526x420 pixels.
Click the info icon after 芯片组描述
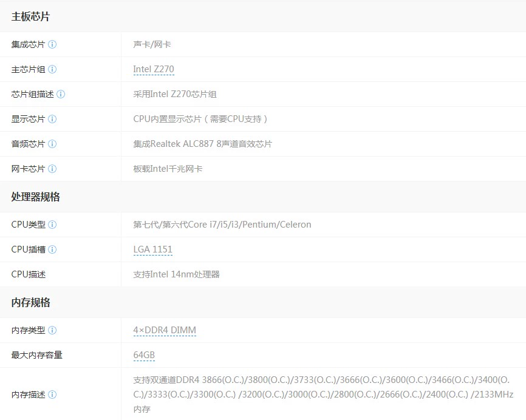tap(61, 94)
